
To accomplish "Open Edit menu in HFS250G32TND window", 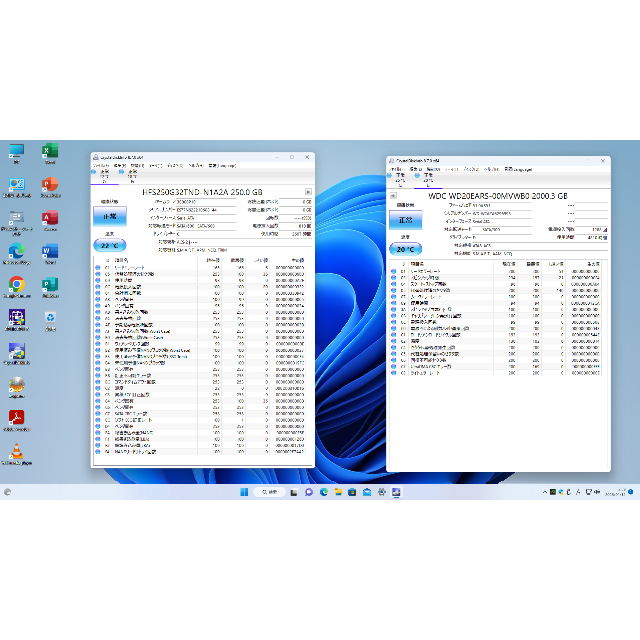I will [x=120, y=166].
